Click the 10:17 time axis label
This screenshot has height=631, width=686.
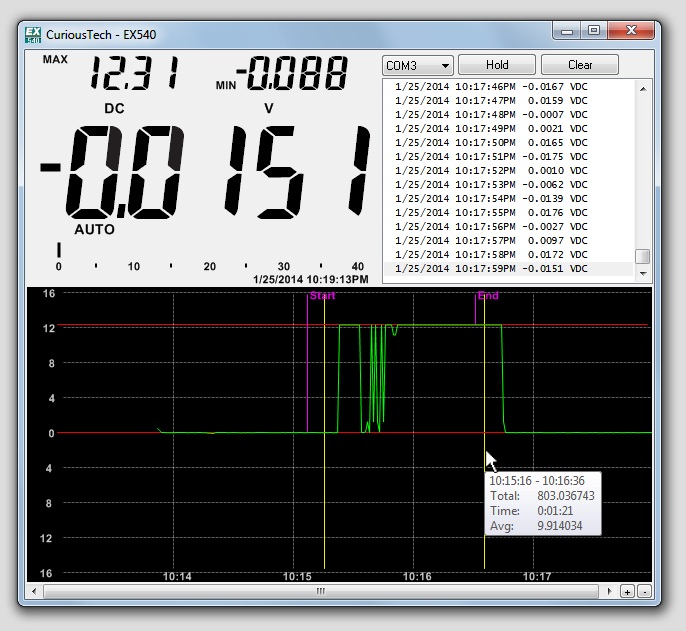point(537,576)
